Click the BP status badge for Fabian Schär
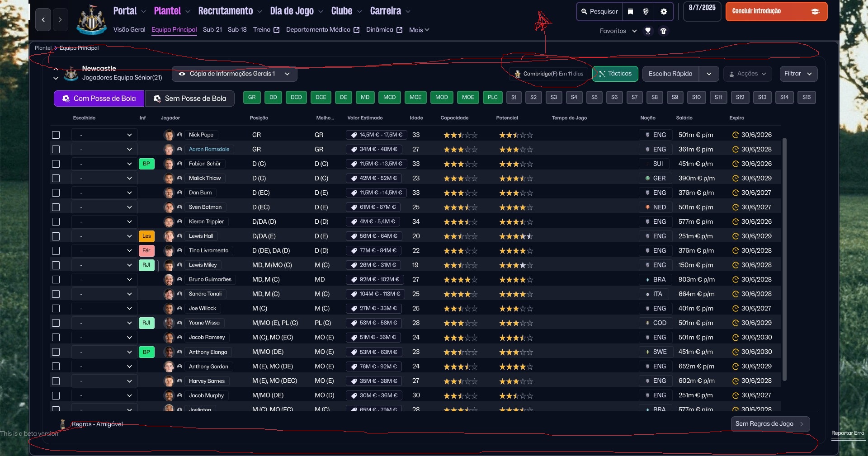The width and height of the screenshot is (868, 456). [146, 164]
